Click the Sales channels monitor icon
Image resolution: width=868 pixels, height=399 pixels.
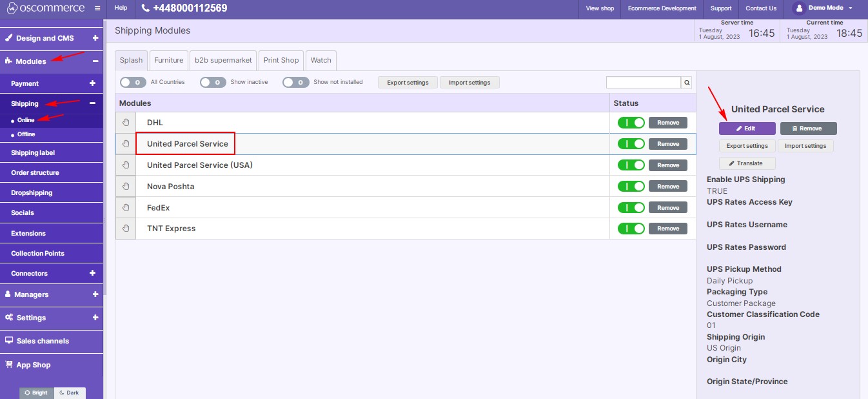pos(9,341)
